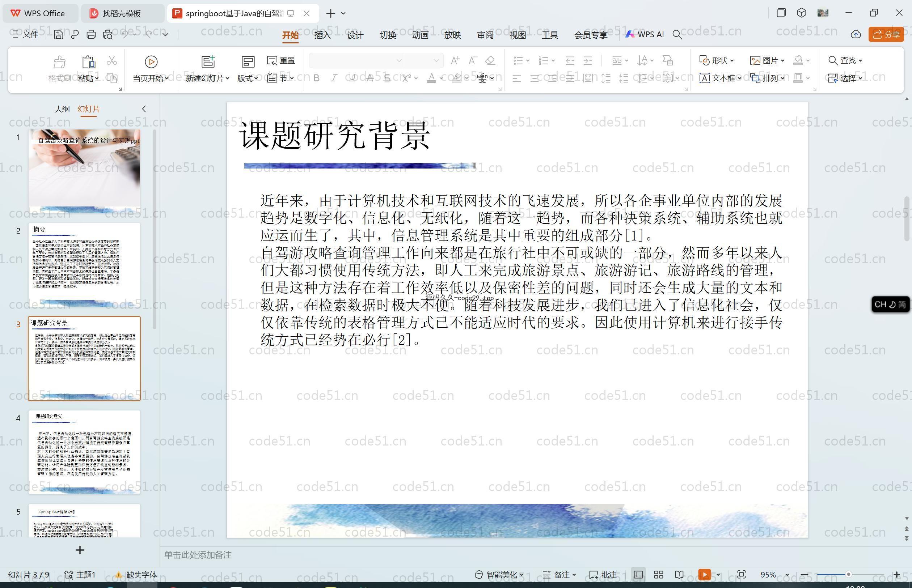Screen dimensions: 912x588
Task: Click the cloud upload icon
Action: pyautogui.click(x=856, y=35)
